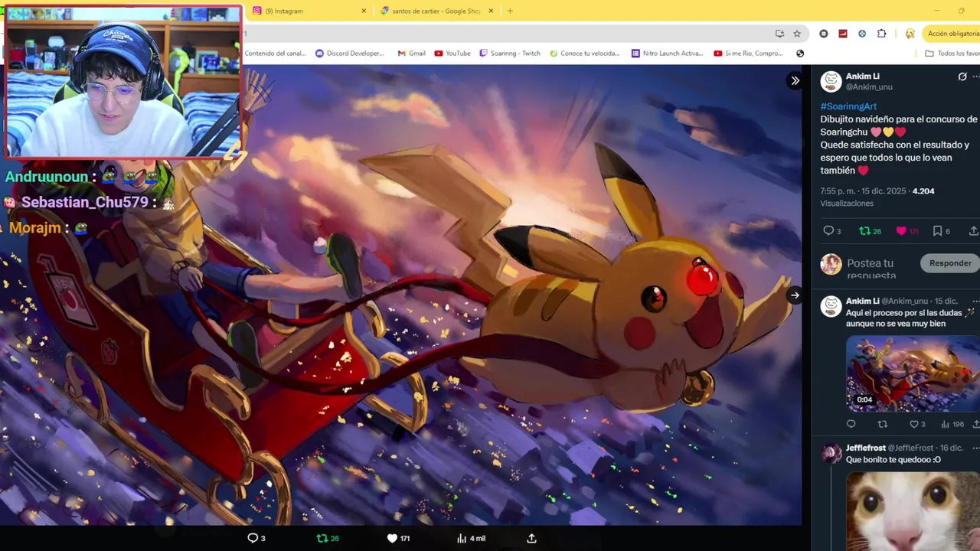Open Todos los favoritos folder
Viewport: 980px width, 551px height.
point(952,54)
